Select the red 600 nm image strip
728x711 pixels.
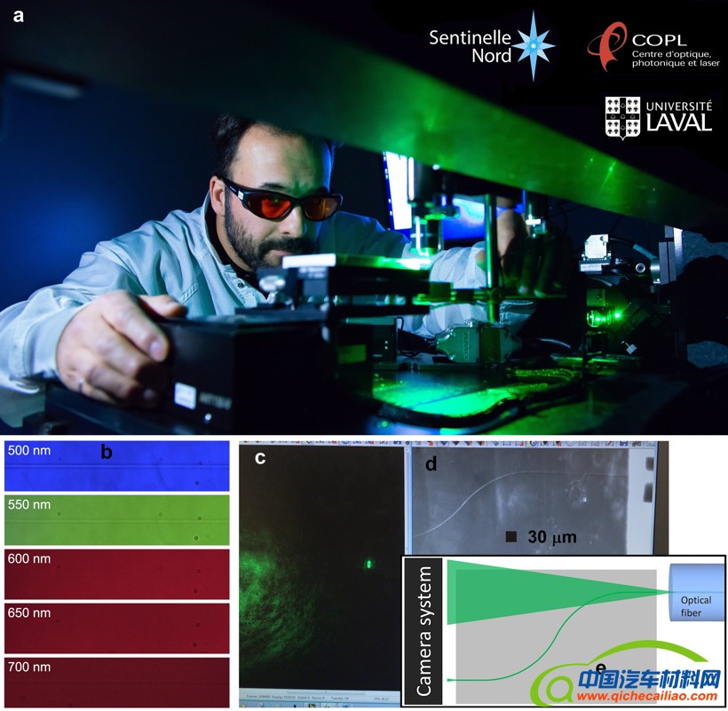tap(116, 573)
